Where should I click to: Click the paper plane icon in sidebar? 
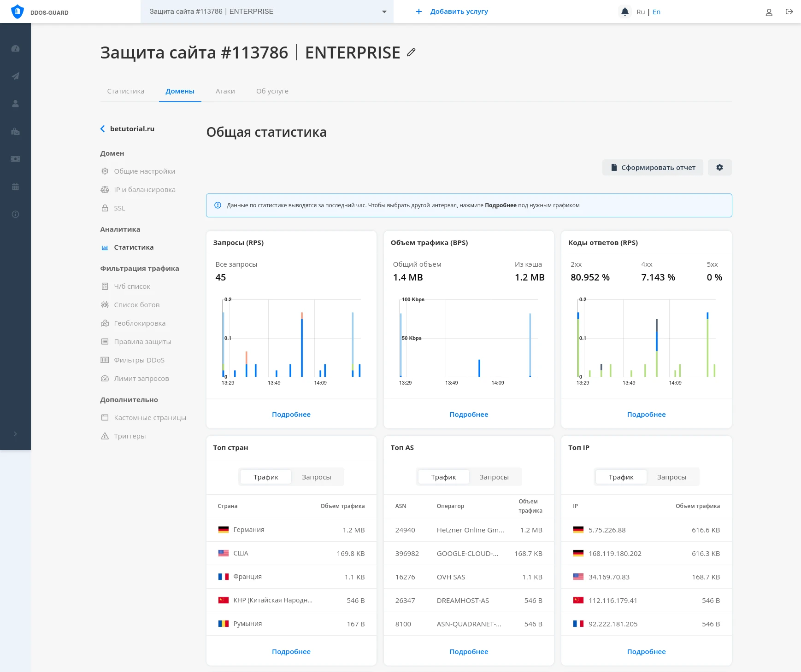pyautogui.click(x=15, y=76)
